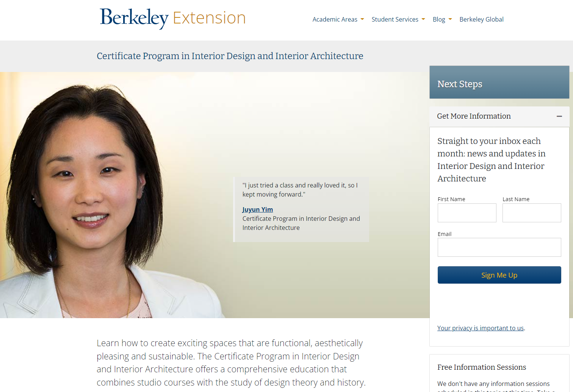This screenshot has height=392, width=573.
Task: Focus the First Name field
Action: pos(467,213)
